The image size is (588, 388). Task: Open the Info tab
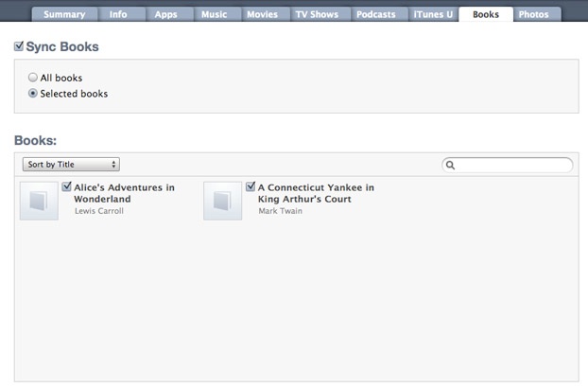[x=118, y=14]
